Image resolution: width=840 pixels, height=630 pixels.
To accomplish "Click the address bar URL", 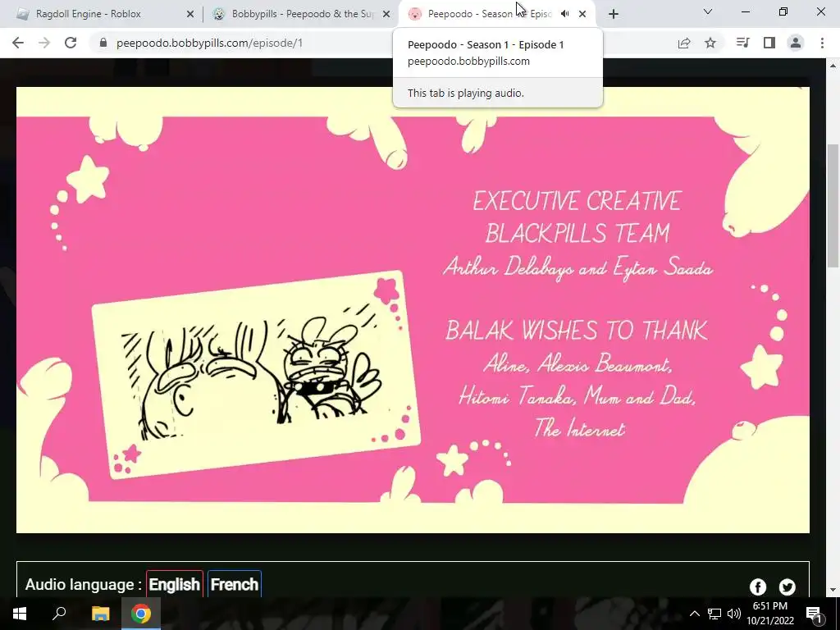I will tap(209, 43).
